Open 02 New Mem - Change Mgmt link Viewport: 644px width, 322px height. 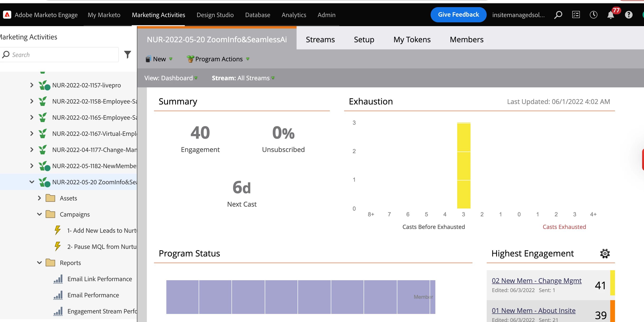click(536, 280)
